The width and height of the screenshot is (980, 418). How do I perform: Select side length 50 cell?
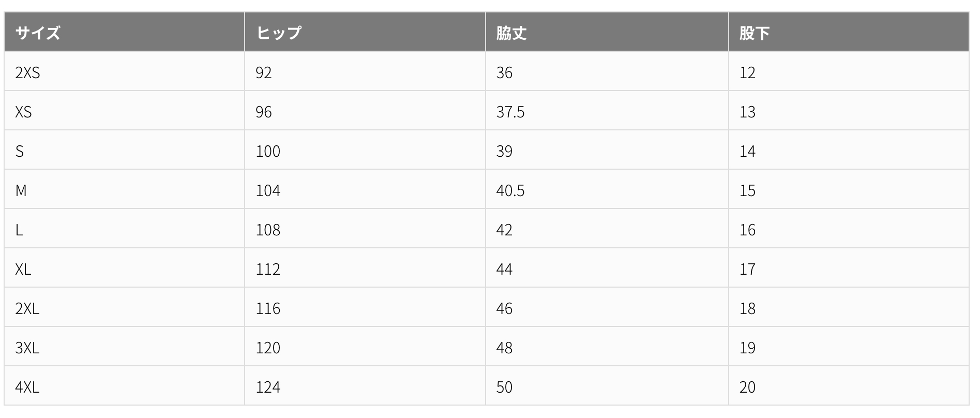607,386
